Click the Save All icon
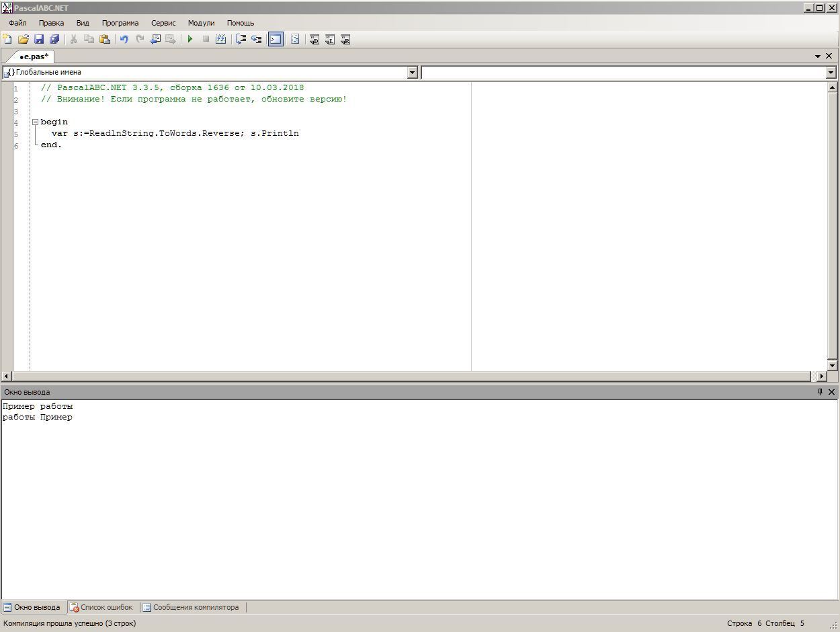This screenshot has width=840, height=632. [54, 40]
